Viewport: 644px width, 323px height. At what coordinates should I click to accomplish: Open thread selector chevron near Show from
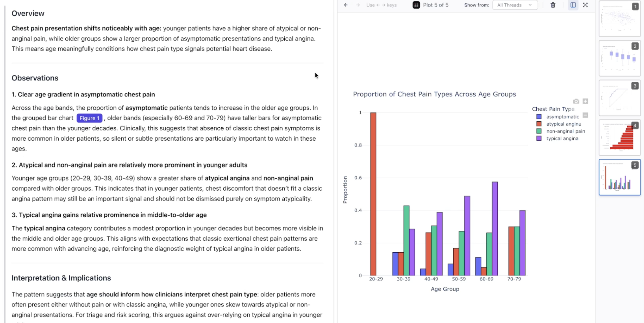[x=530, y=5]
